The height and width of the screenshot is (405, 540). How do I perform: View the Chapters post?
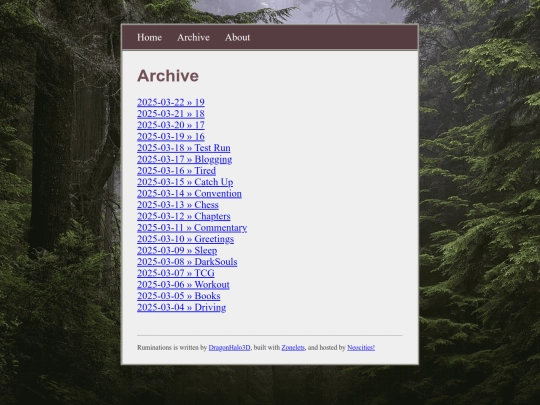[184, 216]
